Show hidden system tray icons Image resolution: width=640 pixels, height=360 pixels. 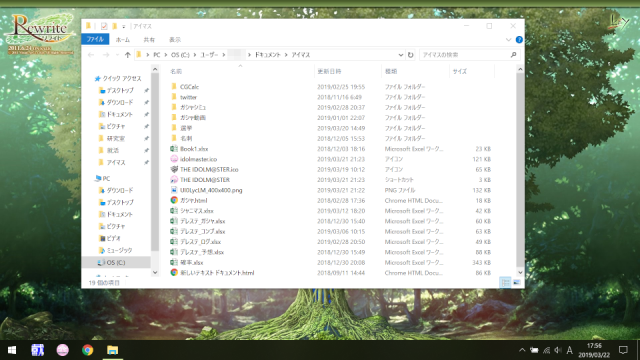click(x=522, y=350)
